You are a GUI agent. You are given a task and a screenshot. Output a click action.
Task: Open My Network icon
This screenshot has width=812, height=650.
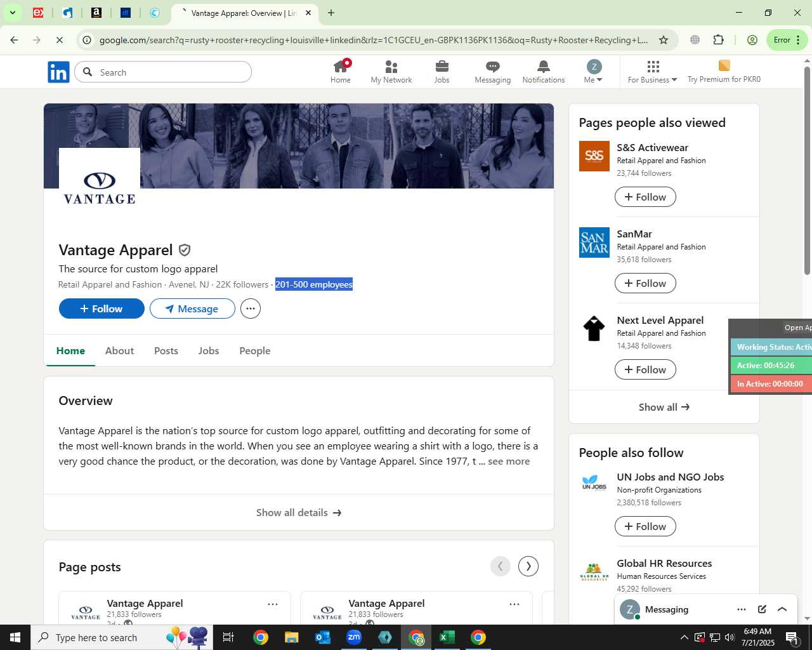[x=391, y=71]
